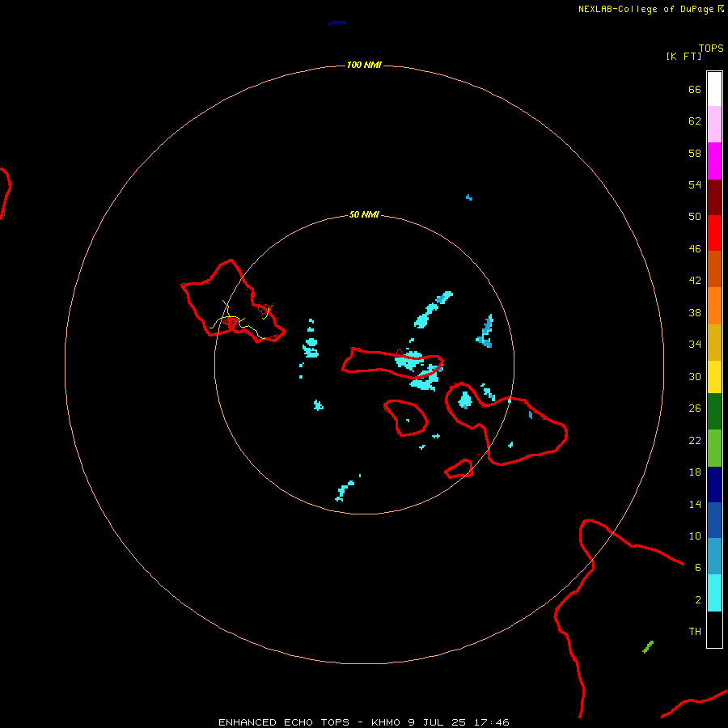Click the 100 NMI range ring label
Screen dimensions: 728x728
[x=364, y=65]
